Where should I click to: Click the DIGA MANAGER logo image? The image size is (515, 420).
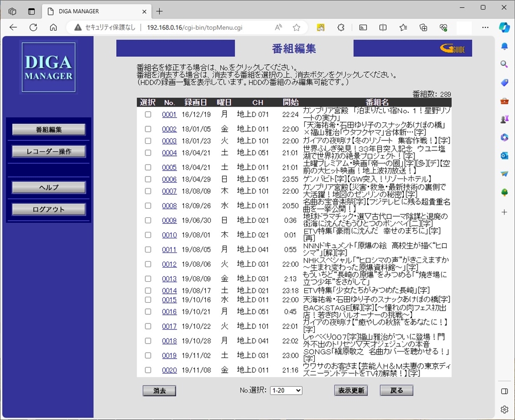click(49, 67)
